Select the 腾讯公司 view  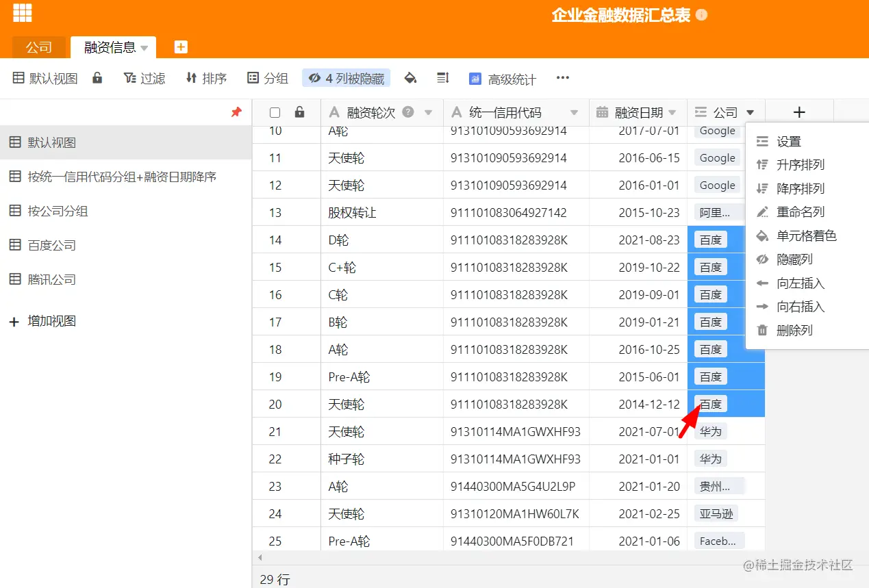point(126,279)
